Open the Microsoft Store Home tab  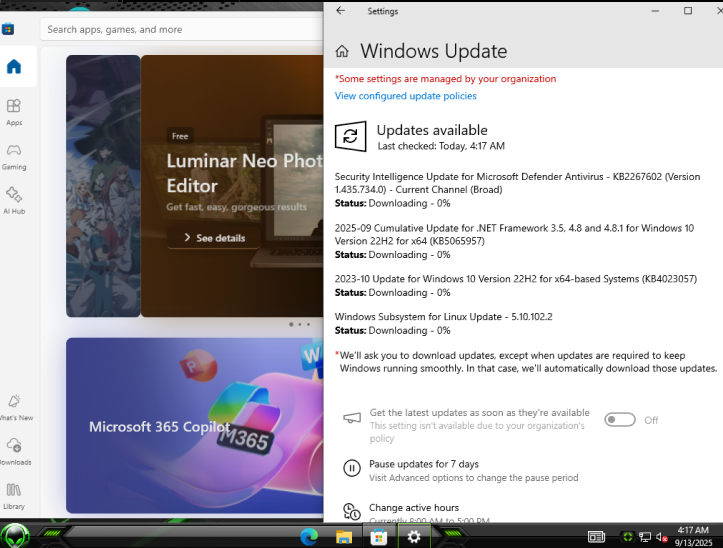(14, 67)
